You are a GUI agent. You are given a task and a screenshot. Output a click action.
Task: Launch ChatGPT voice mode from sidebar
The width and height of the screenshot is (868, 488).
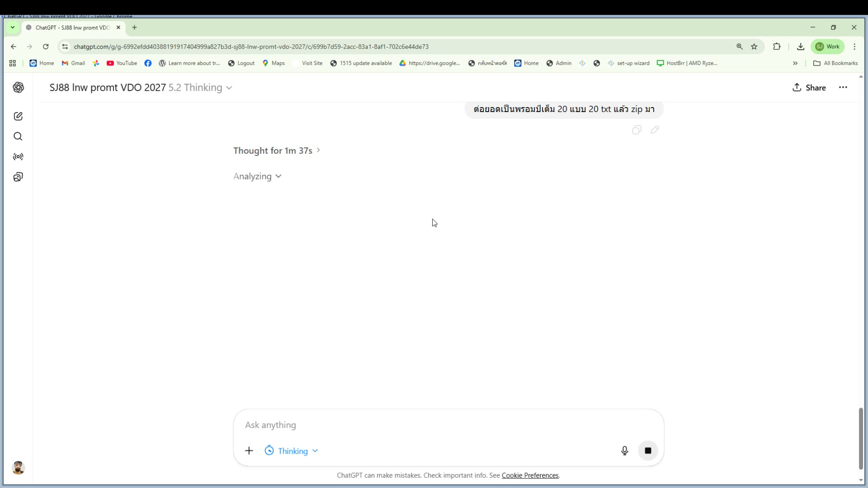coord(18,157)
